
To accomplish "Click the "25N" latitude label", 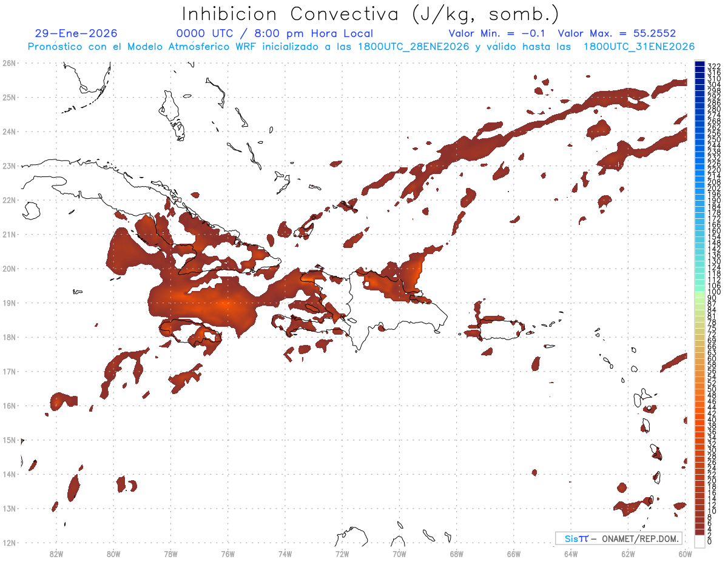I will click(x=9, y=97).
